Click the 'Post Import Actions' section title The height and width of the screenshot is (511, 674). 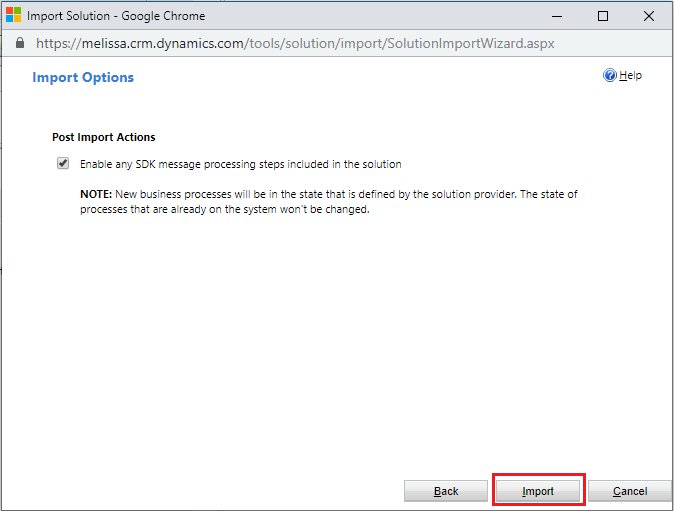[103, 137]
